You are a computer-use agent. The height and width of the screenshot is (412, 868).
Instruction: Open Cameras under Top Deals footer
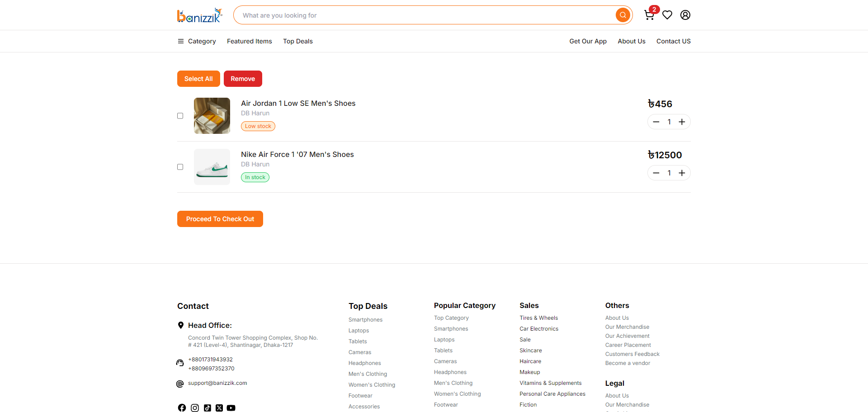(360, 352)
